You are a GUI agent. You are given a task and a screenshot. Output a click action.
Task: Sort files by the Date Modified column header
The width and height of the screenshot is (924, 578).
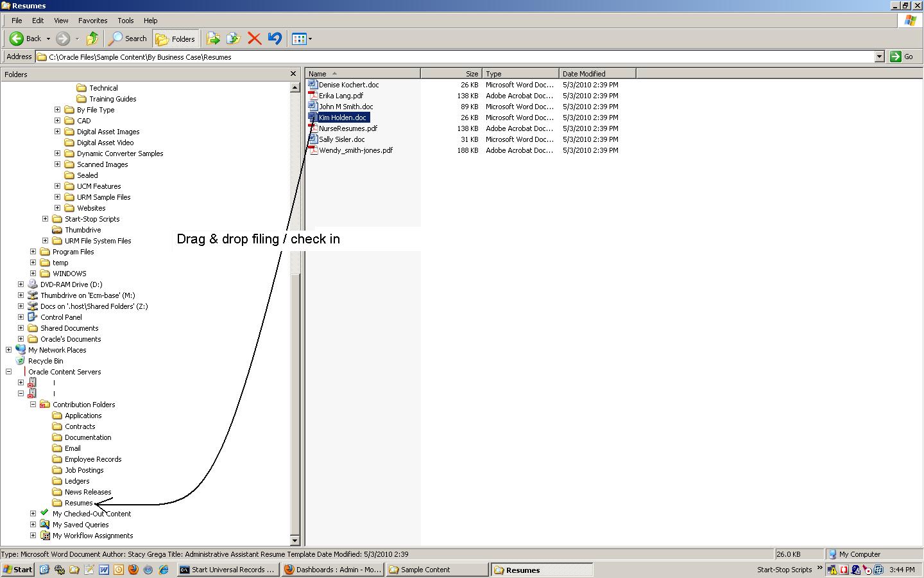(597, 74)
